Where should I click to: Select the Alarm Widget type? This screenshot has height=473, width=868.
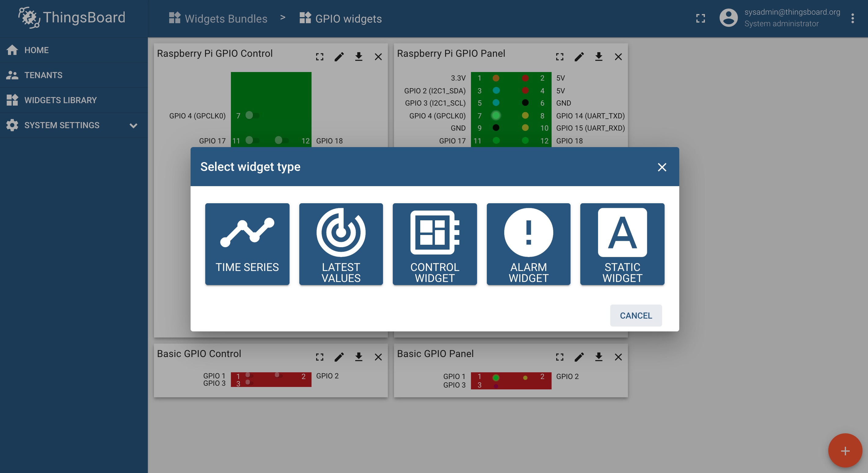[x=528, y=244]
